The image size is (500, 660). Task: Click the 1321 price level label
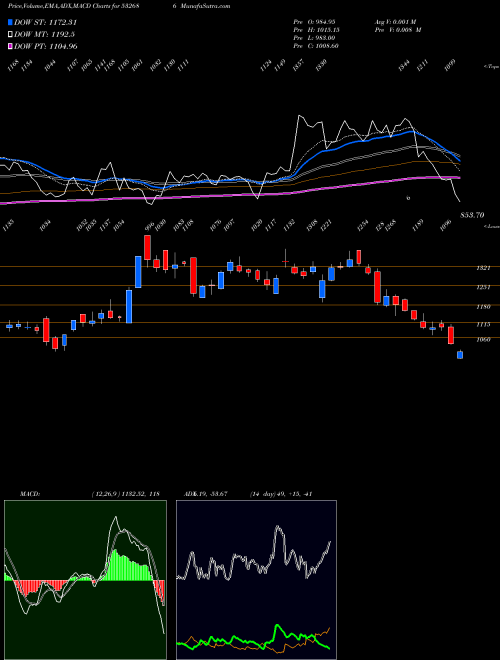[484, 268]
